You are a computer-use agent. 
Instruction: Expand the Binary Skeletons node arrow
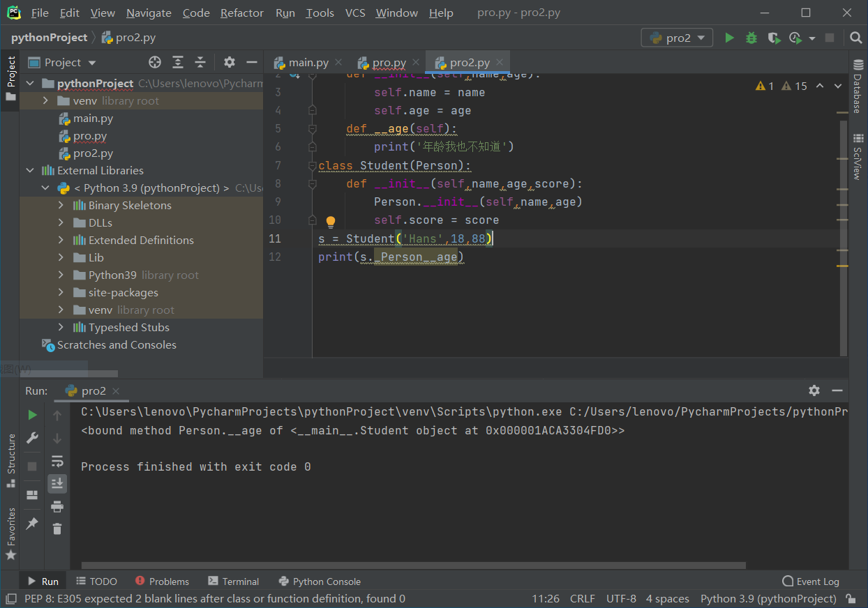[x=61, y=206]
